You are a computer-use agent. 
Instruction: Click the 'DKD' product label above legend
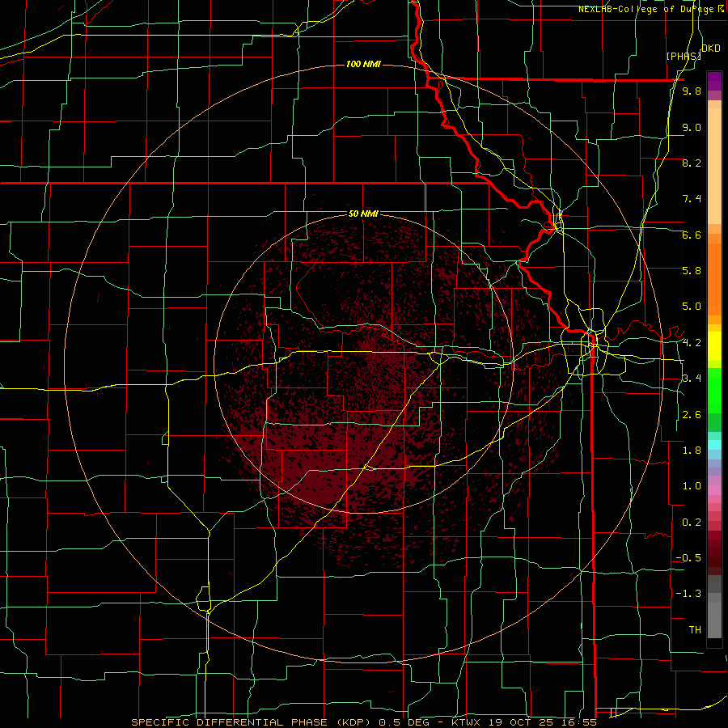[x=710, y=49]
